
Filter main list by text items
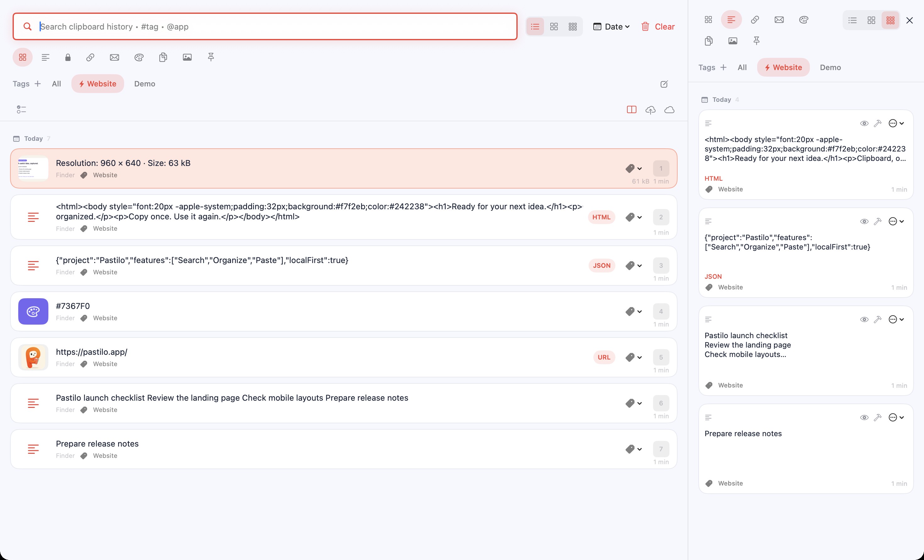click(45, 58)
